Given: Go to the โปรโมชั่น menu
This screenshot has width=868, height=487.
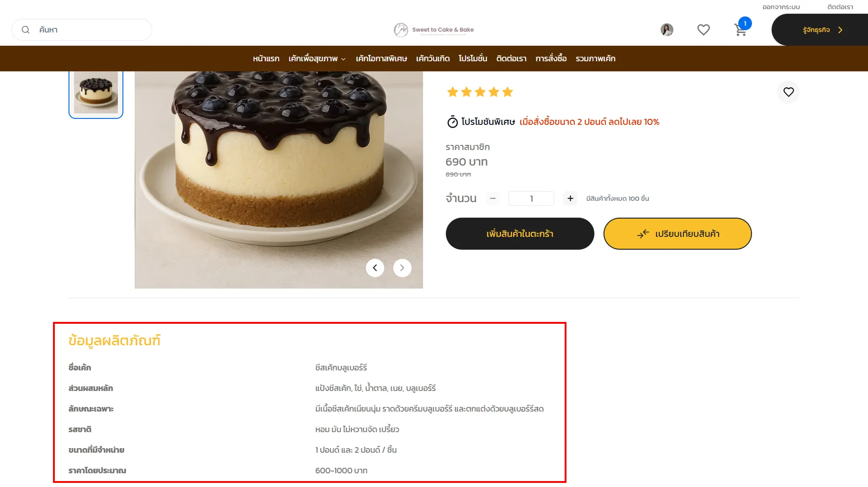Looking at the screenshot, I should pos(473,59).
